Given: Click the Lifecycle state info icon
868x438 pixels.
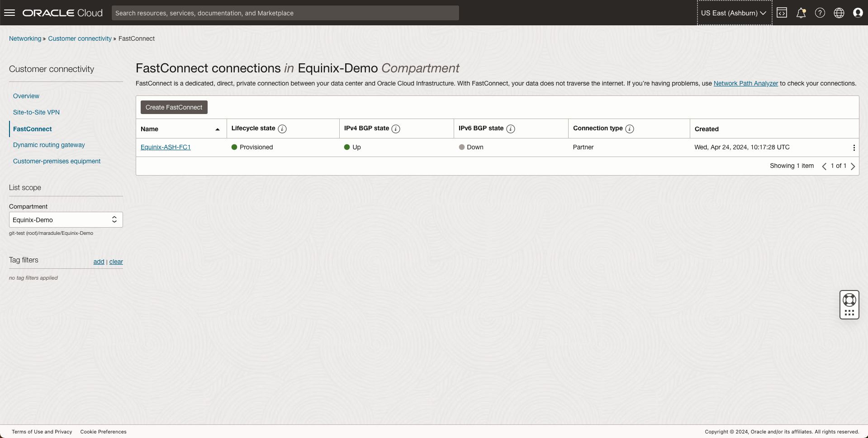Looking at the screenshot, I should pos(282,129).
